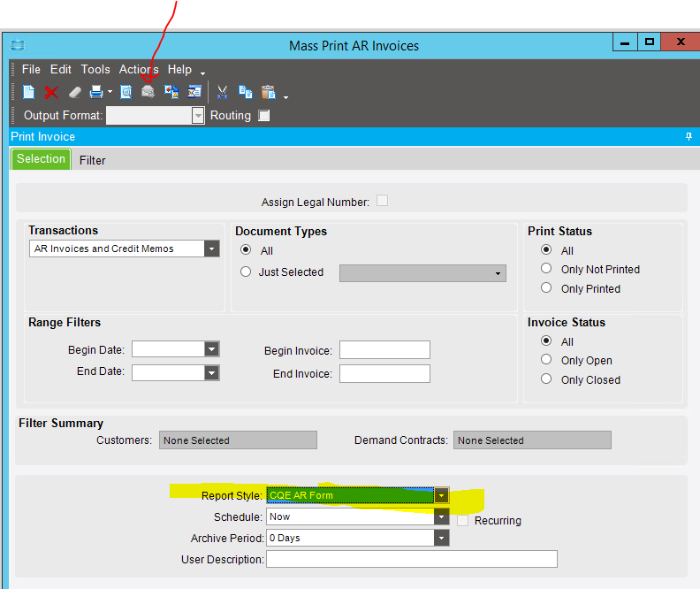The image size is (700, 589).
Task: Open the Tools menu
Action: [x=95, y=70]
